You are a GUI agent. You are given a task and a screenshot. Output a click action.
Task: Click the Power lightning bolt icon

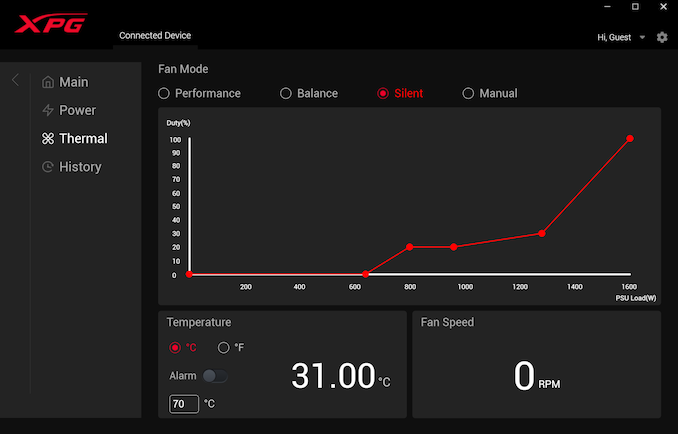[47, 110]
